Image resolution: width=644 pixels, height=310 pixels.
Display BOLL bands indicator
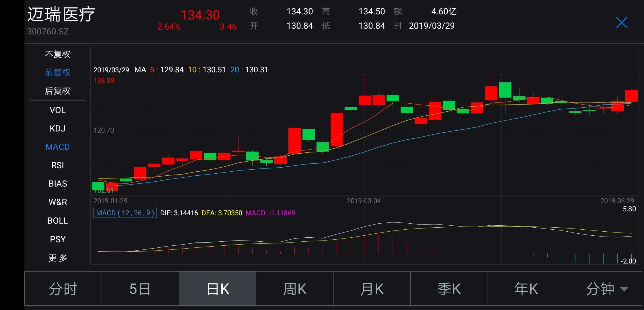(x=57, y=220)
